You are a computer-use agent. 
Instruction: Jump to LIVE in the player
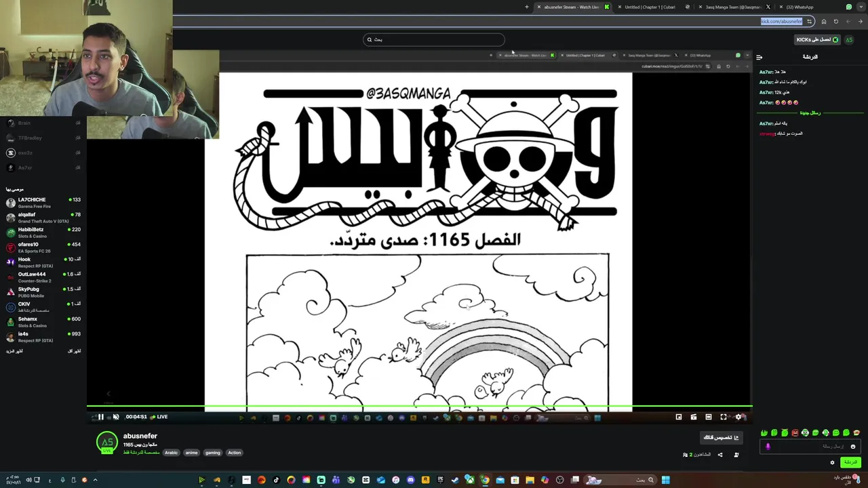(x=159, y=417)
